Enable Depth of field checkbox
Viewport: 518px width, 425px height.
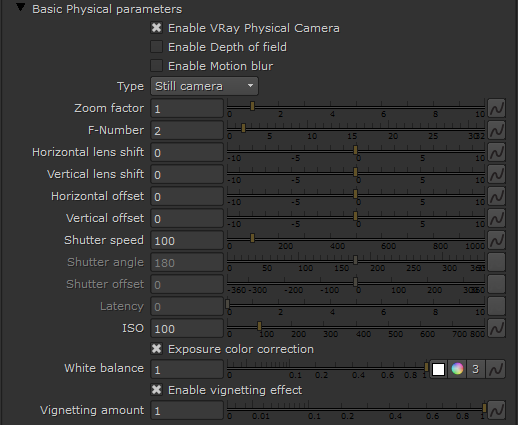click(x=156, y=47)
